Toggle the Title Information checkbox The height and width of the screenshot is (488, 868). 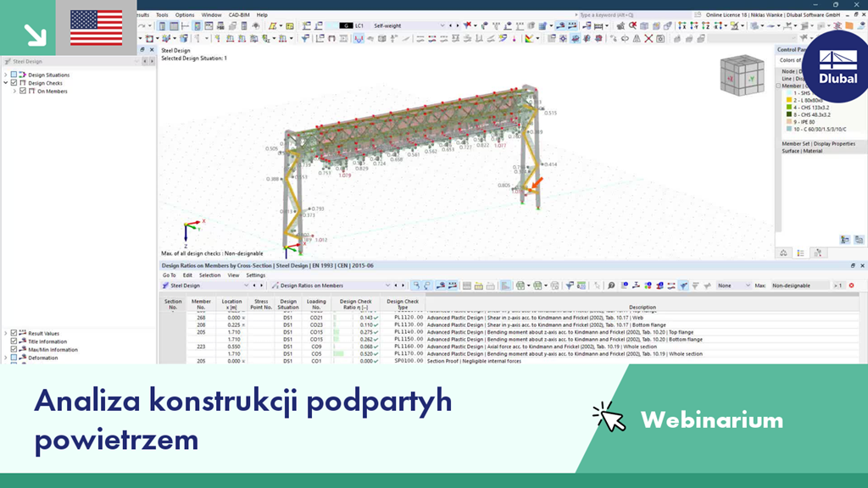(x=14, y=341)
